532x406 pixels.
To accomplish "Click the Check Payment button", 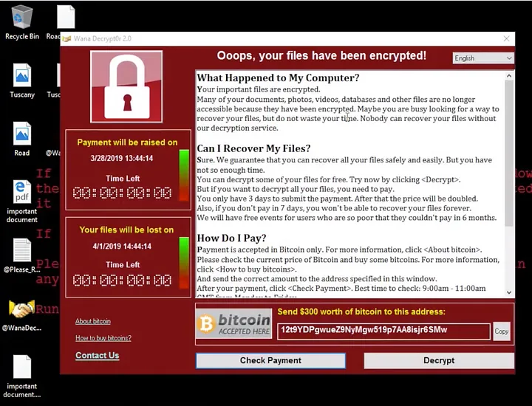I will pyautogui.click(x=270, y=360).
